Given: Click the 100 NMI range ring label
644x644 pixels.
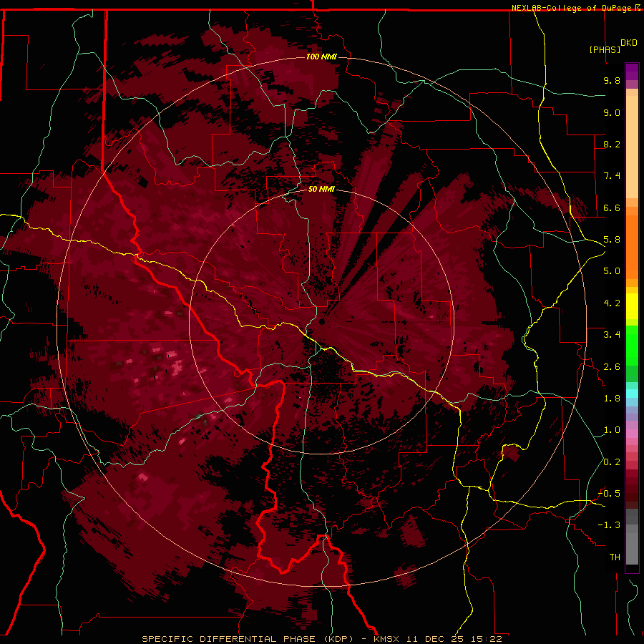Looking at the screenshot, I should click(x=321, y=57).
